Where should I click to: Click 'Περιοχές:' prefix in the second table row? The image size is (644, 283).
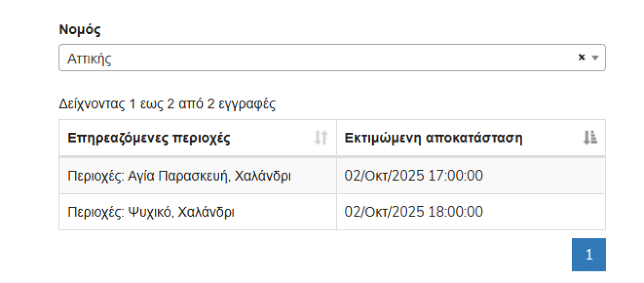tap(96, 212)
